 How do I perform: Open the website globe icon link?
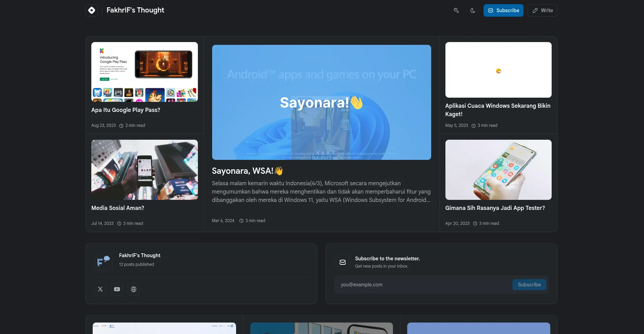(134, 289)
